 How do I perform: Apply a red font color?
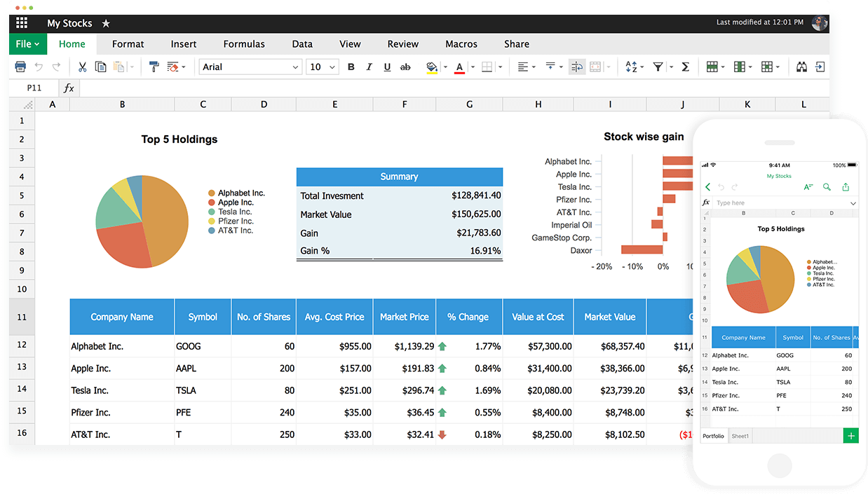pyautogui.click(x=459, y=67)
